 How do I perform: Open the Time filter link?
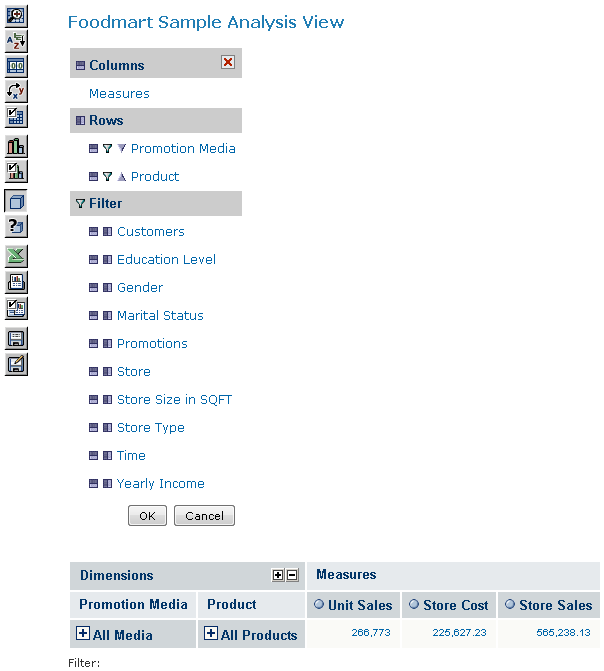coord(131,455)
